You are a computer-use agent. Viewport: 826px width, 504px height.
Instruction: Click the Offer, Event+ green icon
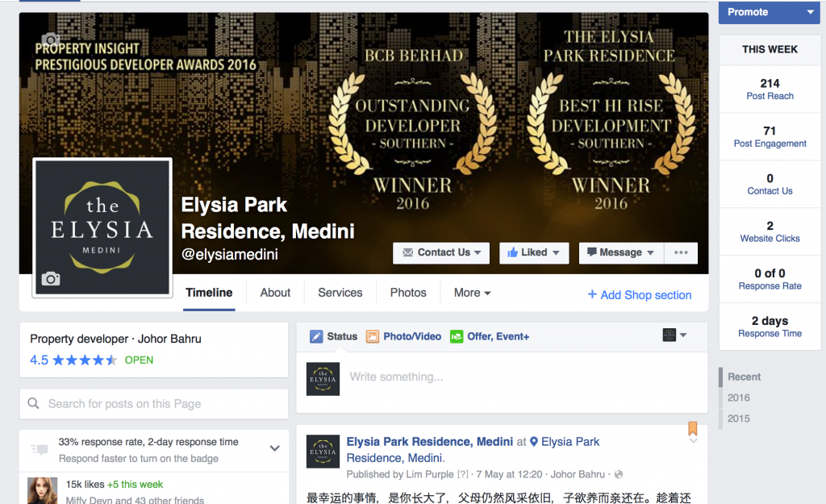[x=457, y=336]
